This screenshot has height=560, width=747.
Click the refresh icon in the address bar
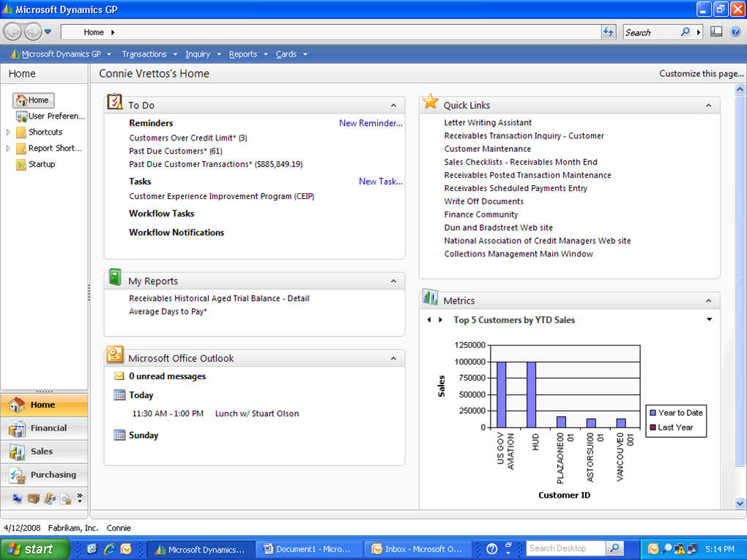coord(609,32)
